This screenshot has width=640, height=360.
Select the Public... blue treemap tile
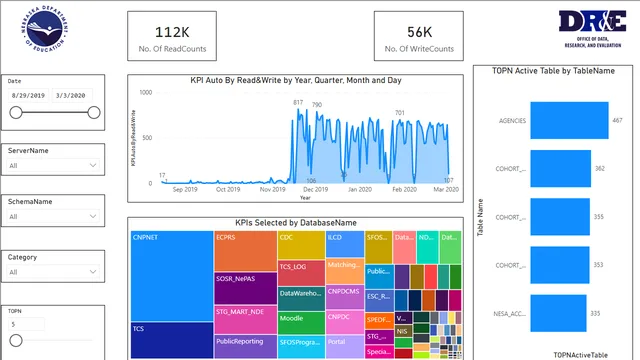(x=379, y=277)
